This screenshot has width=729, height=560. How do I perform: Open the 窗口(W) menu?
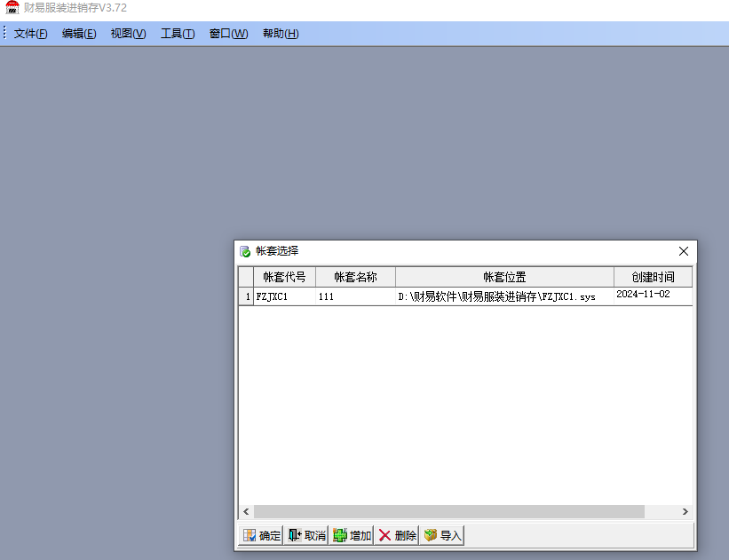[228, 34]
